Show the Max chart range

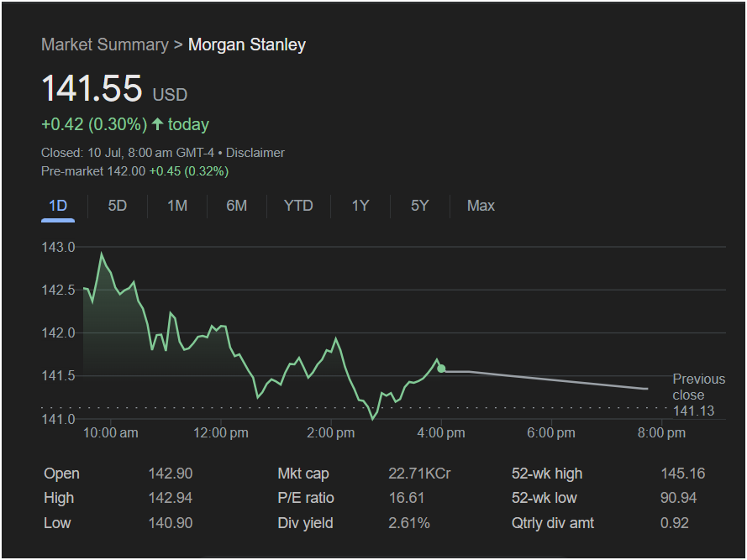pos(481,206)
